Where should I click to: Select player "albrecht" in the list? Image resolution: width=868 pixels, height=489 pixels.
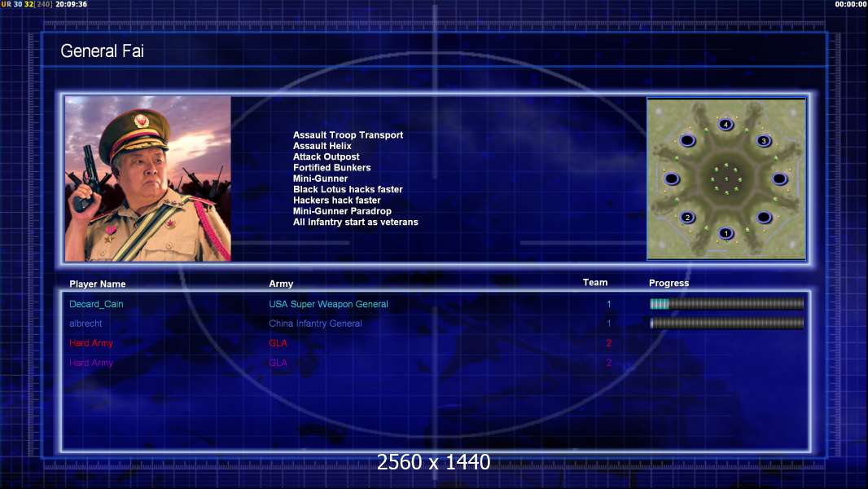pyautogui.click(x=85, y=324)
